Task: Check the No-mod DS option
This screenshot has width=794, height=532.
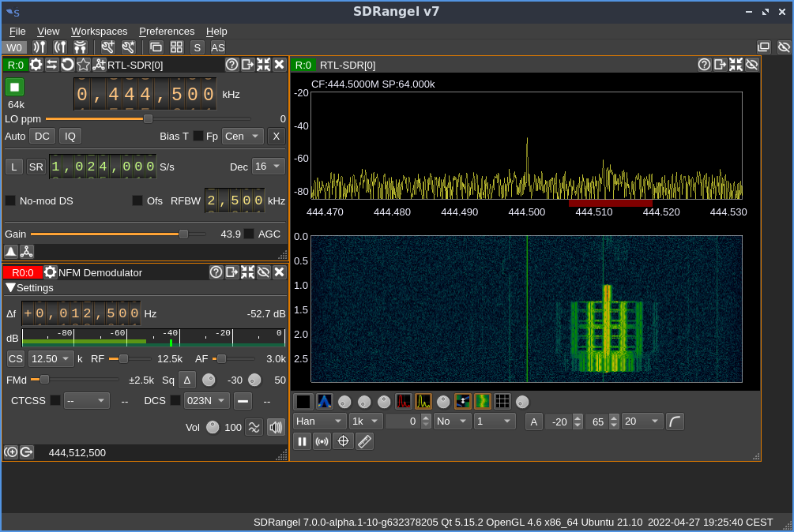Action: click(x=10, y=200)
